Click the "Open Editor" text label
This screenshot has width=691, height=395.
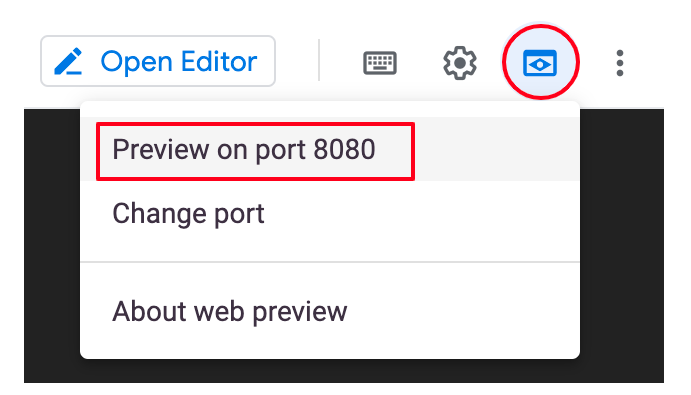(x=178, y=61)
